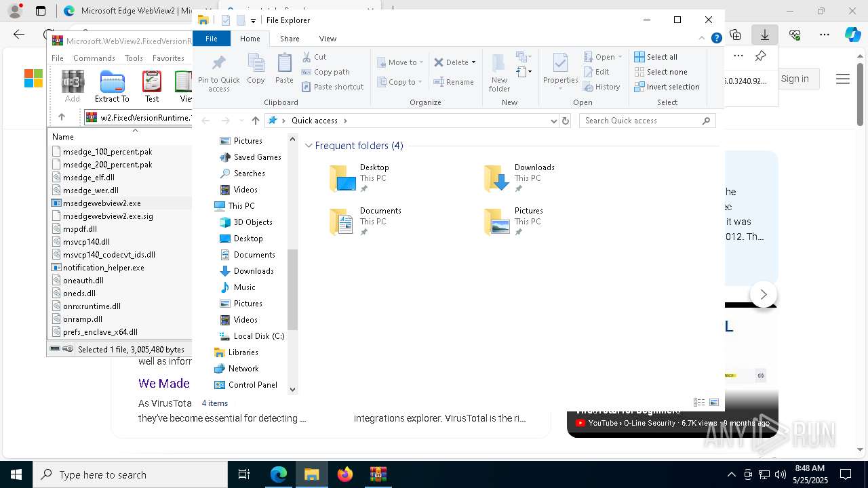This screenshot has height=488, width=868.
Task: Click Cut in Clipboard group
Action: 314,57
